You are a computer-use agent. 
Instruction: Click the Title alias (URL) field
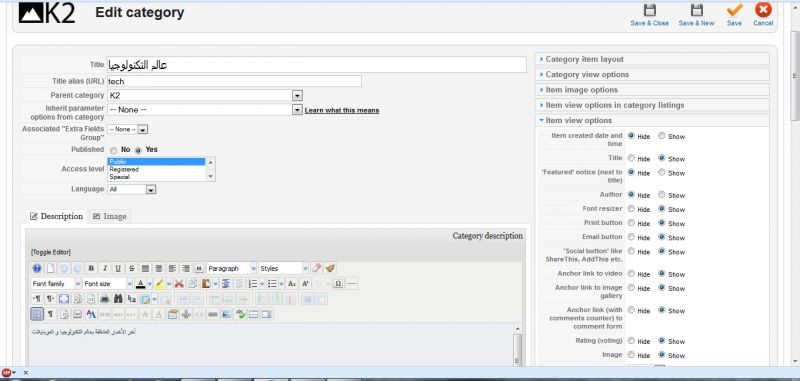234,81
